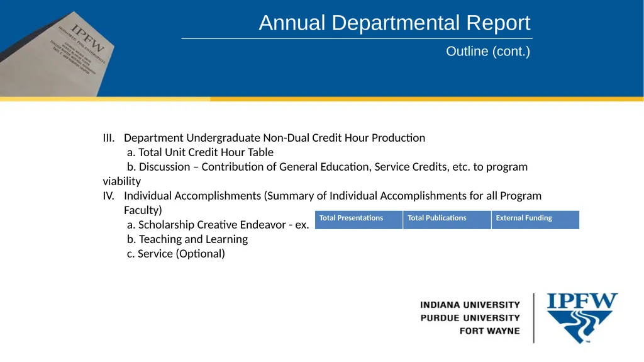The image size is (644, 362).
Task: Select the Total Publications table cell
Action: click(447, 220)
